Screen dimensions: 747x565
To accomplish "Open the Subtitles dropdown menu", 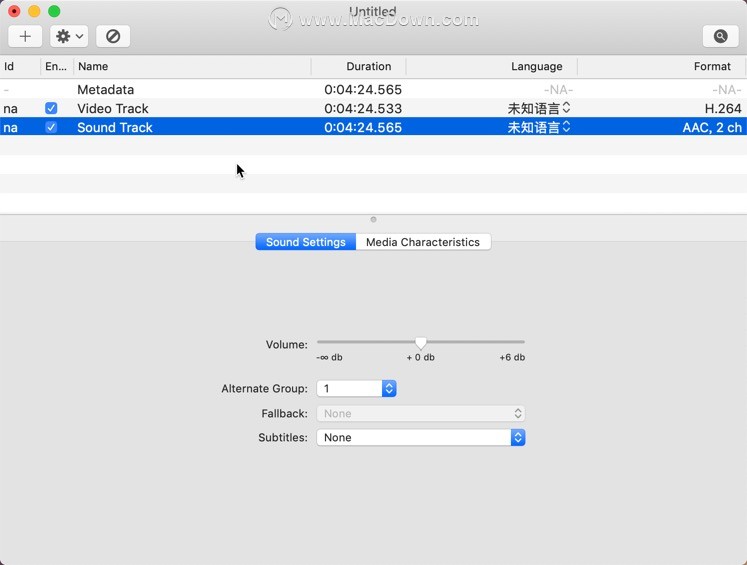I will [420, 437].
